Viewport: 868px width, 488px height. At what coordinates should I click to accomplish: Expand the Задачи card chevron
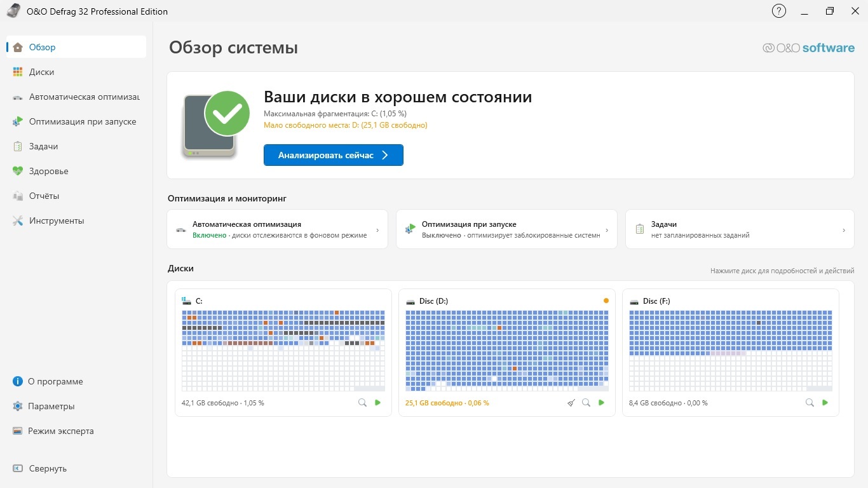(x=844, y=230)
